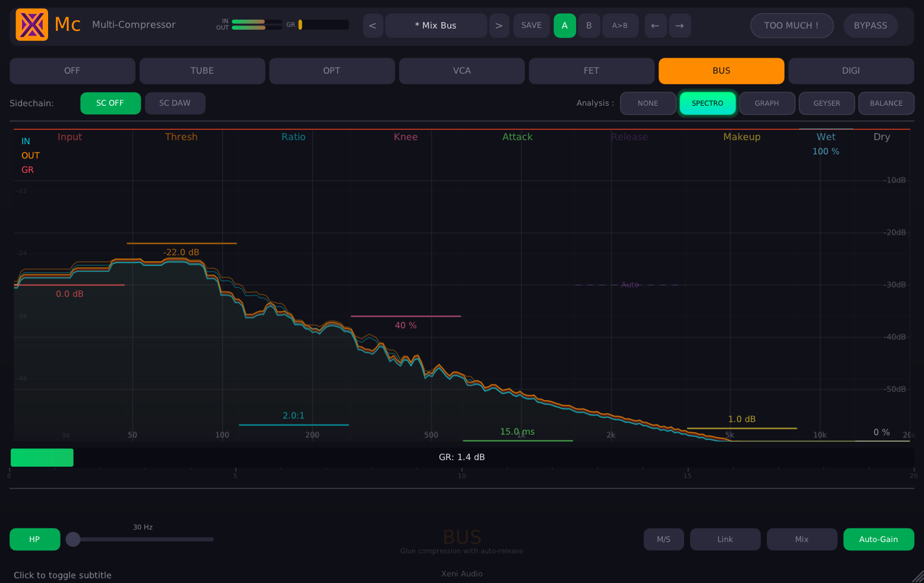This screenshot has width=924, height=583.
Task: Open the * Mix Bus preset selector
Action: [436, 26]
